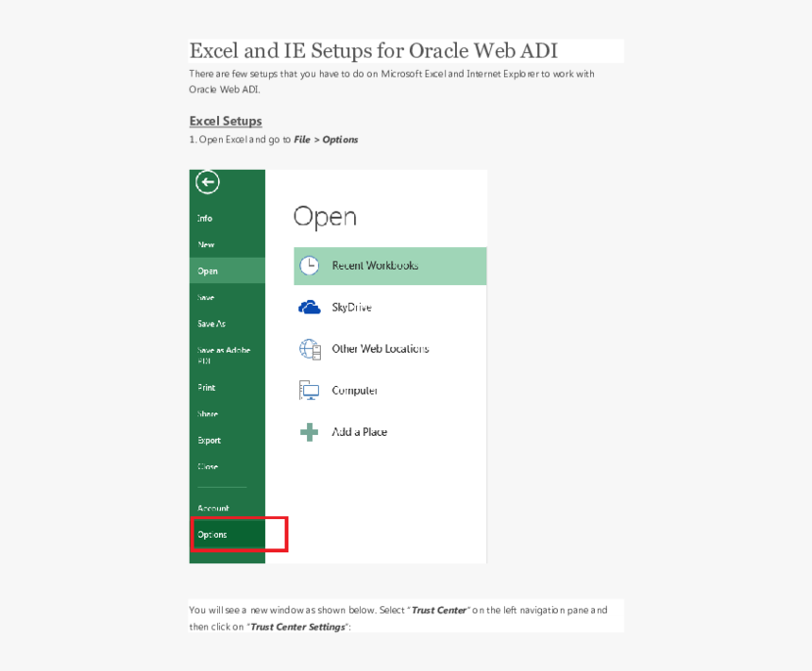Select Open in the backstage sidebar

pyautogui.click(x=227, y=271)
